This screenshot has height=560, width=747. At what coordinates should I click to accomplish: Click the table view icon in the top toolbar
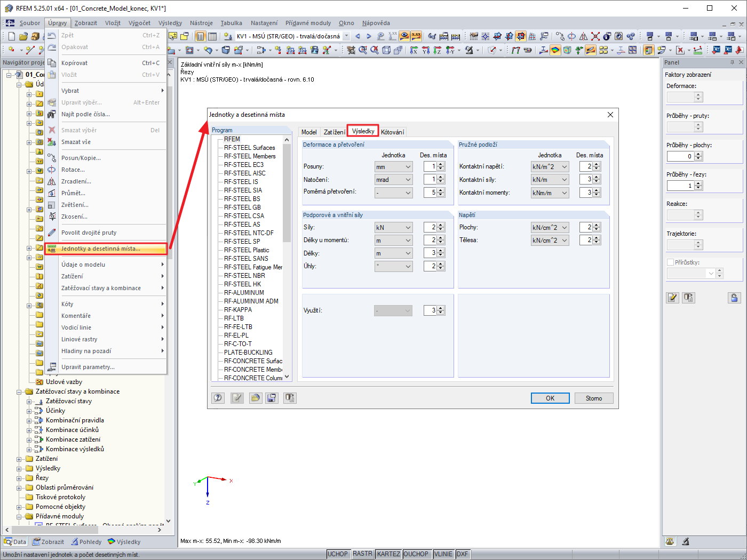[x=212, y=36]
